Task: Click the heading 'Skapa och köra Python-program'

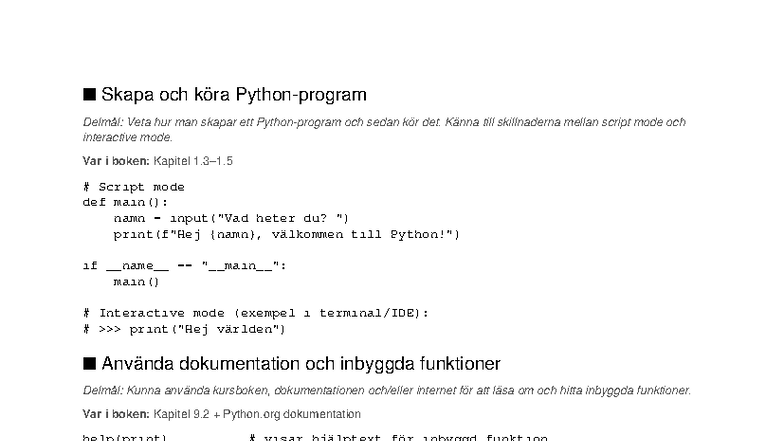Action: (x=234, y=94)
